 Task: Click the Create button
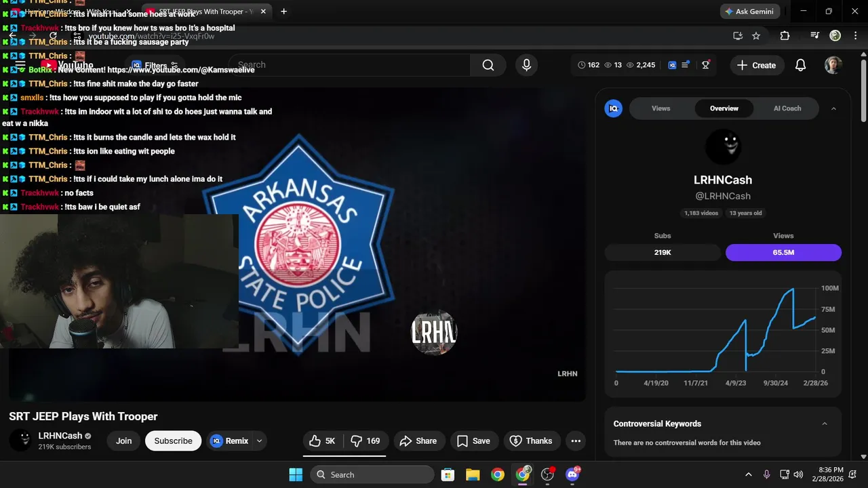click(x=756, y=65)
